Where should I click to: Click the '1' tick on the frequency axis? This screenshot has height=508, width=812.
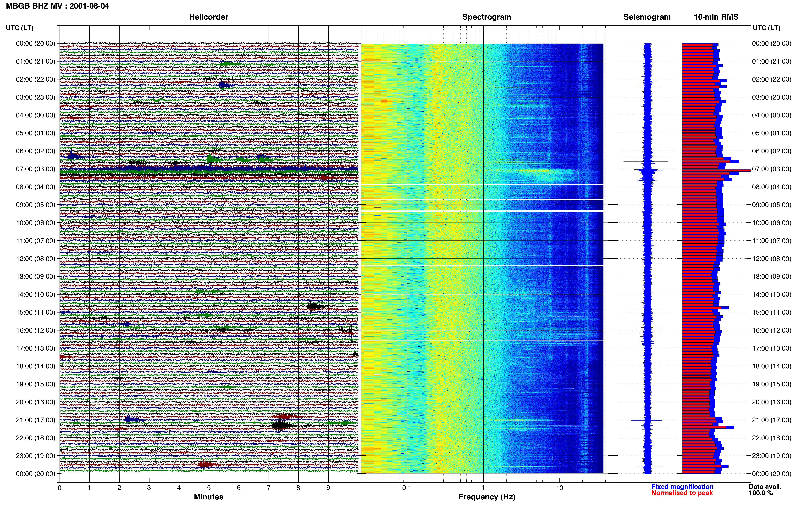483,488
